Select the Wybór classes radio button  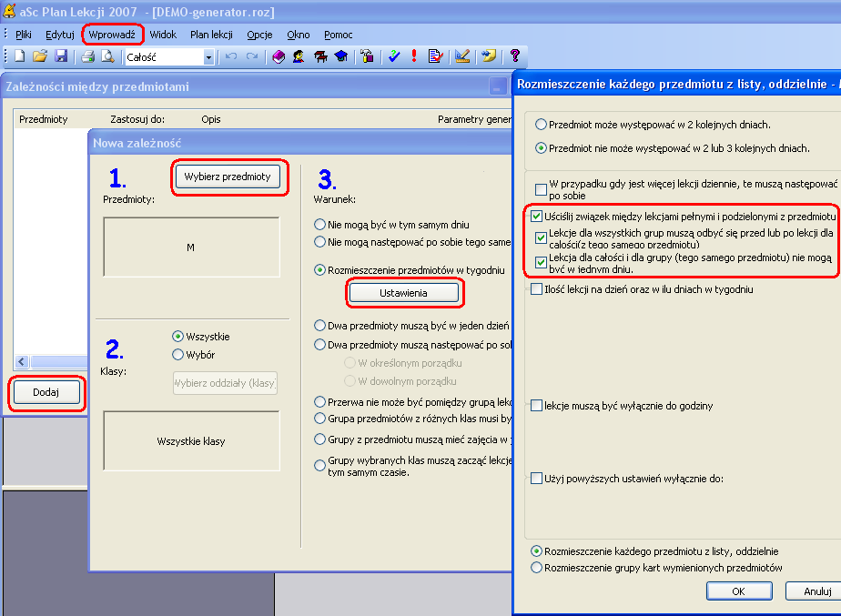point(177,355)
